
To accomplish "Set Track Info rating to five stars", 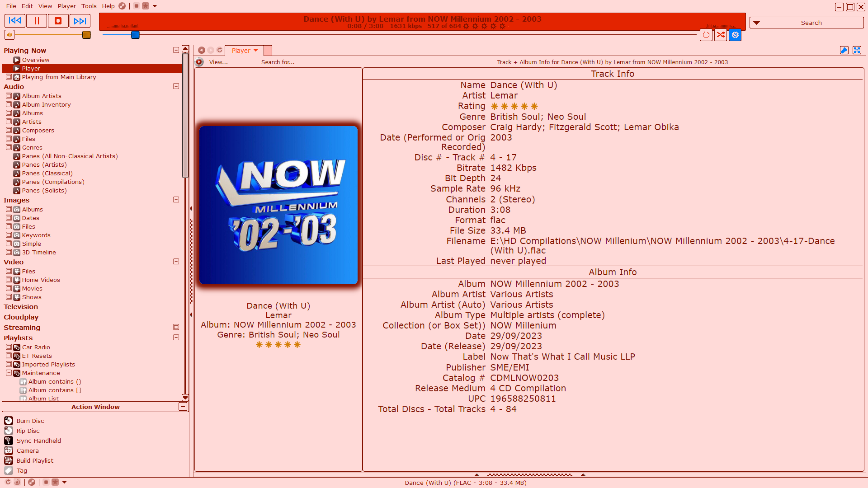I will (x=534, y=106).
